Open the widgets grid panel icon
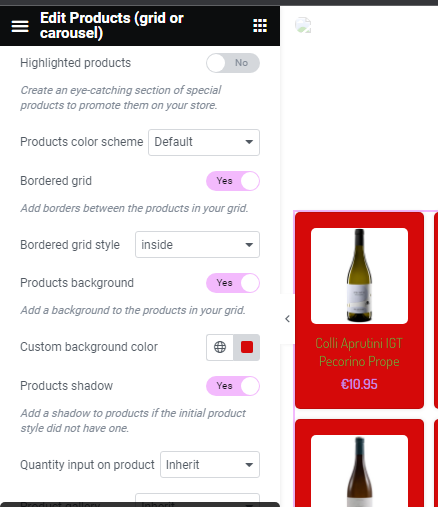This screenshot has height=507, width=438. click(x=260, y=26)
